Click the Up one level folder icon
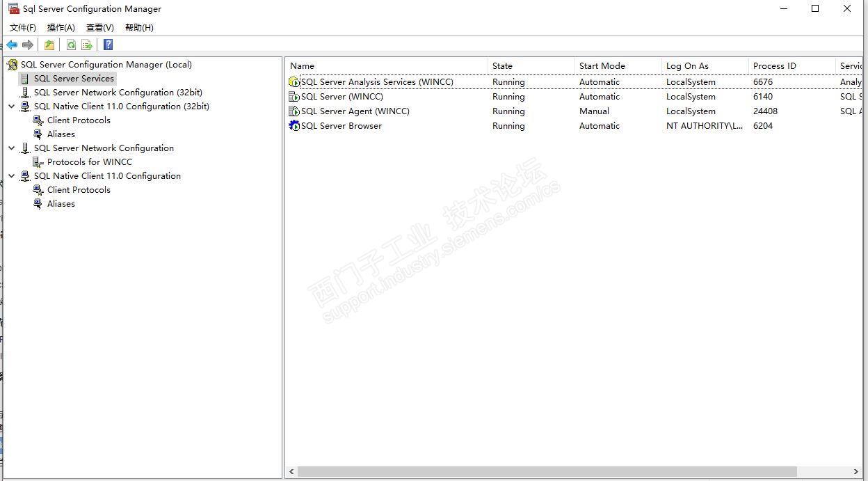Image resolution: width=868 pixels, height=481 pixels. 49,45
